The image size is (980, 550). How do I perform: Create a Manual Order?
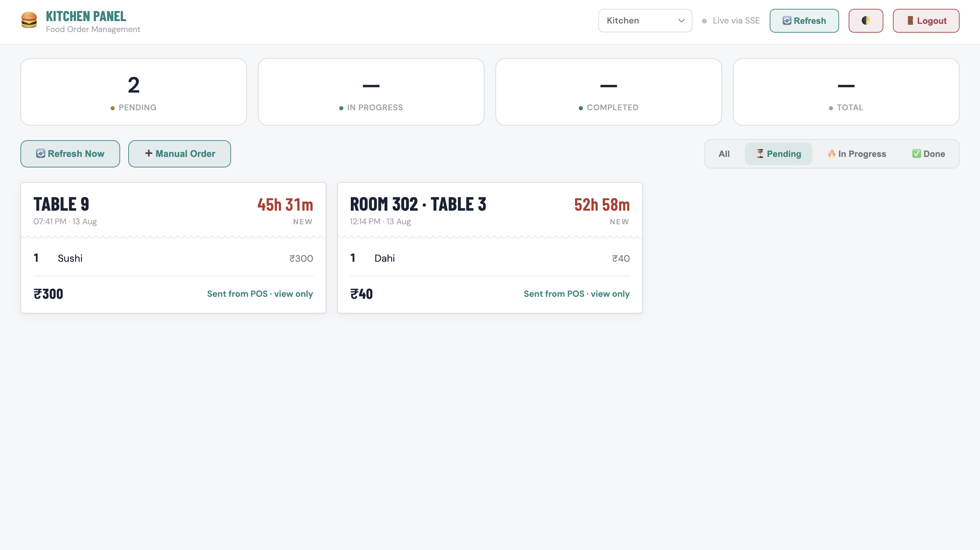click(180, 154)
